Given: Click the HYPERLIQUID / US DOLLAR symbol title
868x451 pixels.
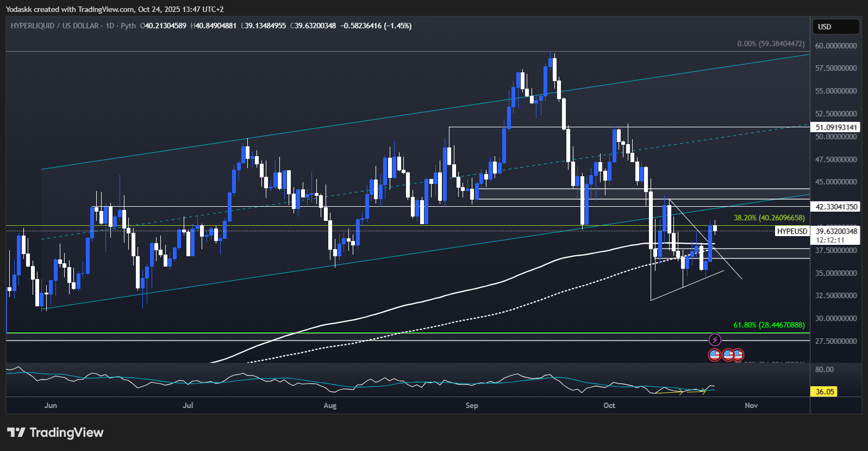Looking at the screenshot, I should (x=54, y=26).
